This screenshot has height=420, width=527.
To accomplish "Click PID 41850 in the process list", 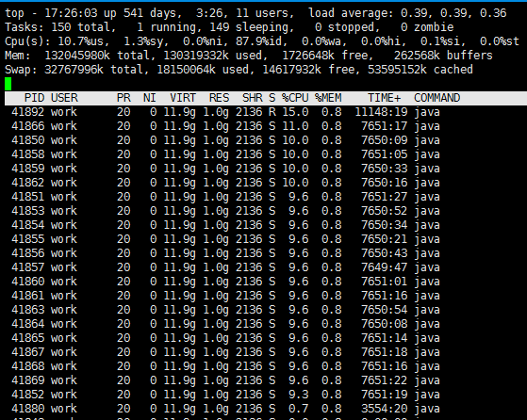I will click(x=28, y=140).
